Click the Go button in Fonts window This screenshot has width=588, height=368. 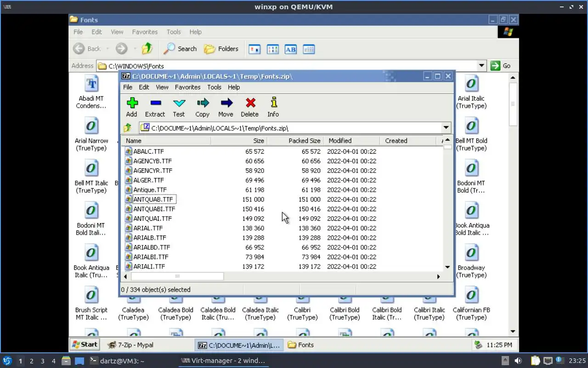tap(501, 66)
